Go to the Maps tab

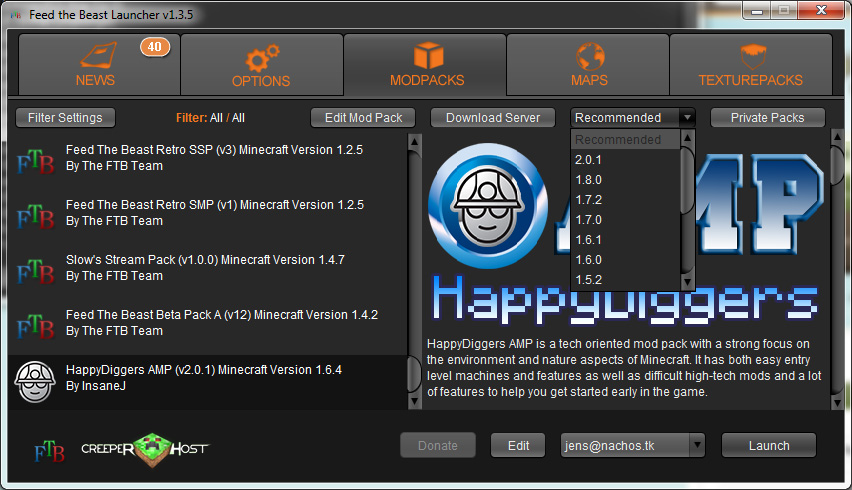point(588,65)
